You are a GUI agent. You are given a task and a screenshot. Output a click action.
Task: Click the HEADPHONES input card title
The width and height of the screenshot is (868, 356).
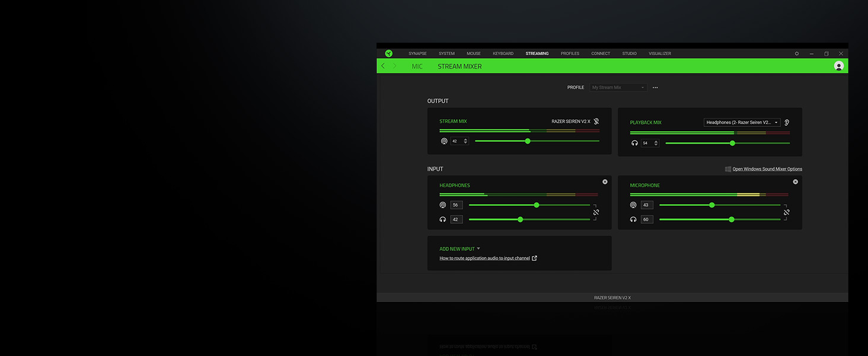coord(455,186)
